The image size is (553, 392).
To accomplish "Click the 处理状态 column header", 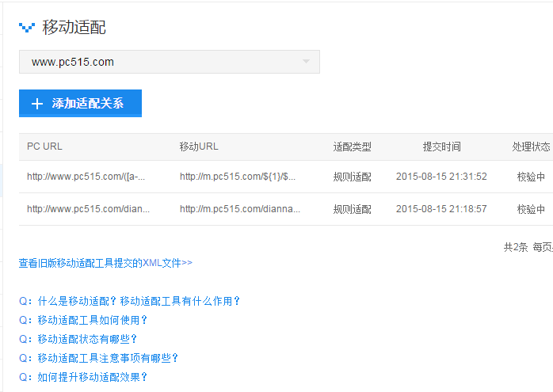I will 531,147.
